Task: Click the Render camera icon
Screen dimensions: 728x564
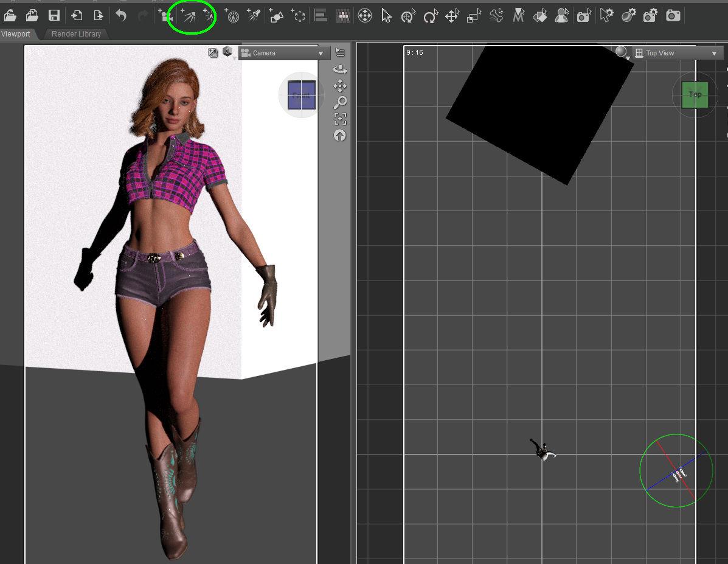Action: (x=673, y=16)
